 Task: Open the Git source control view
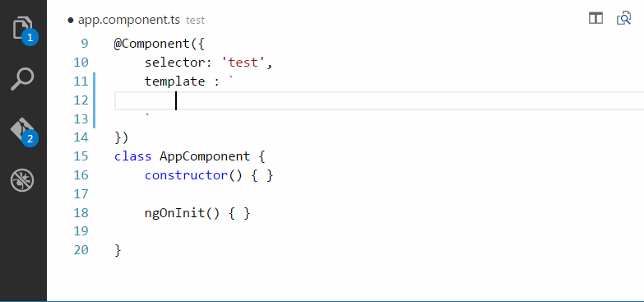coord(23,132)
